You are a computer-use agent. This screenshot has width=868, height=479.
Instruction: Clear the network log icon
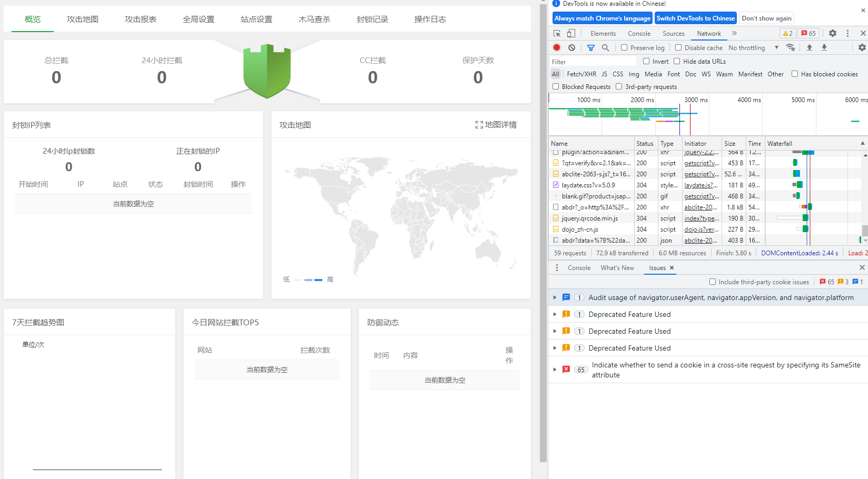(571, 47)
